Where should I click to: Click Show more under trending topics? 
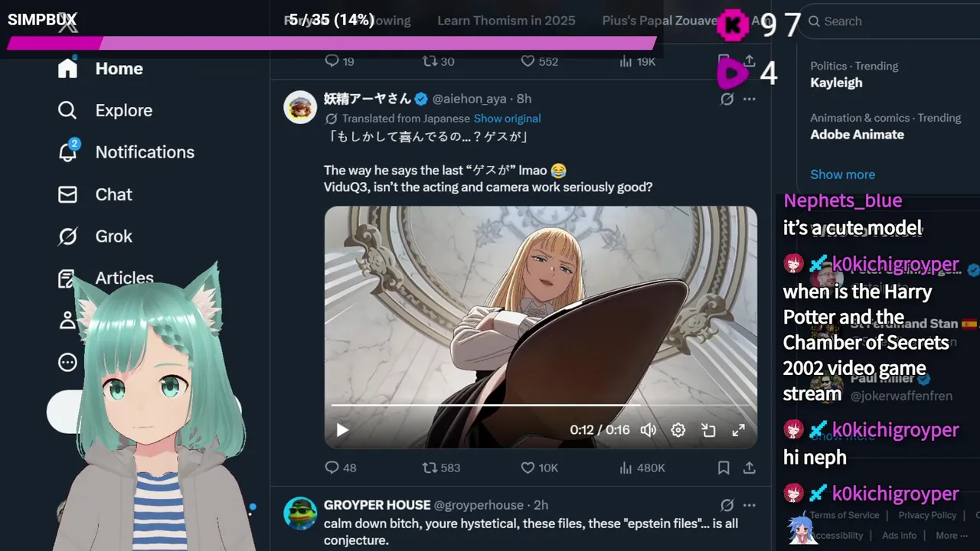[842, 174]
